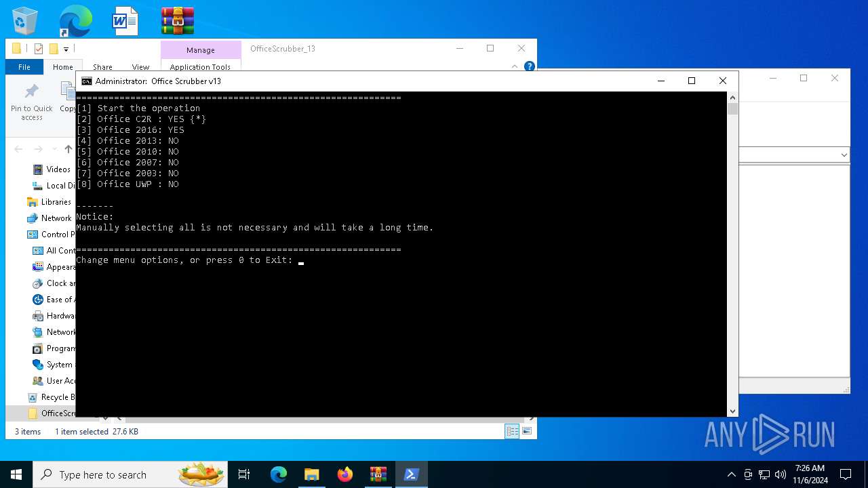Screen dimensions: 868x488
Task: Click the console vertical scrollbar thumb
Action: (732, 109)
